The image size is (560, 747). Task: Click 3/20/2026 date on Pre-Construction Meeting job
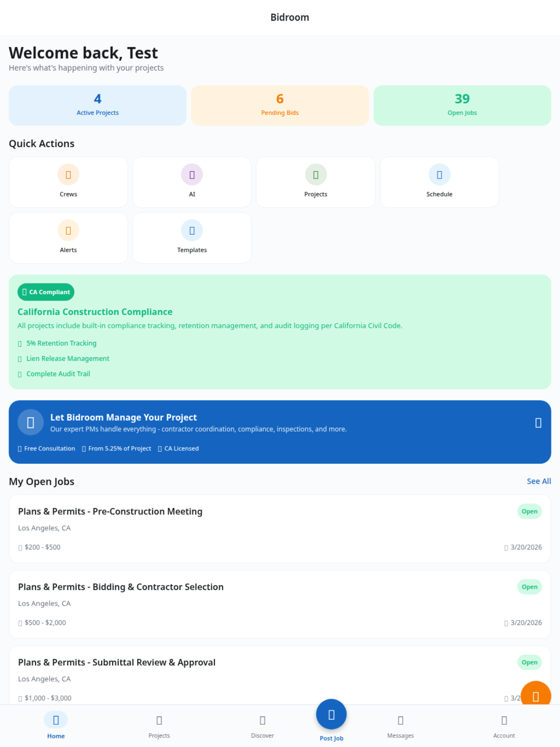tap(526, 547)
